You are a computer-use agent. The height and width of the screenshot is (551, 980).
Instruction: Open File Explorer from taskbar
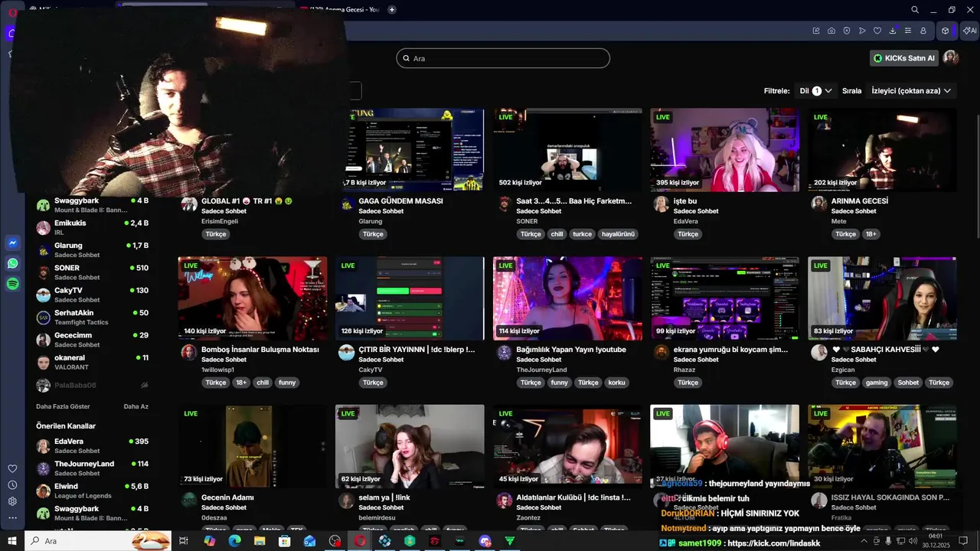pos(260,541)
